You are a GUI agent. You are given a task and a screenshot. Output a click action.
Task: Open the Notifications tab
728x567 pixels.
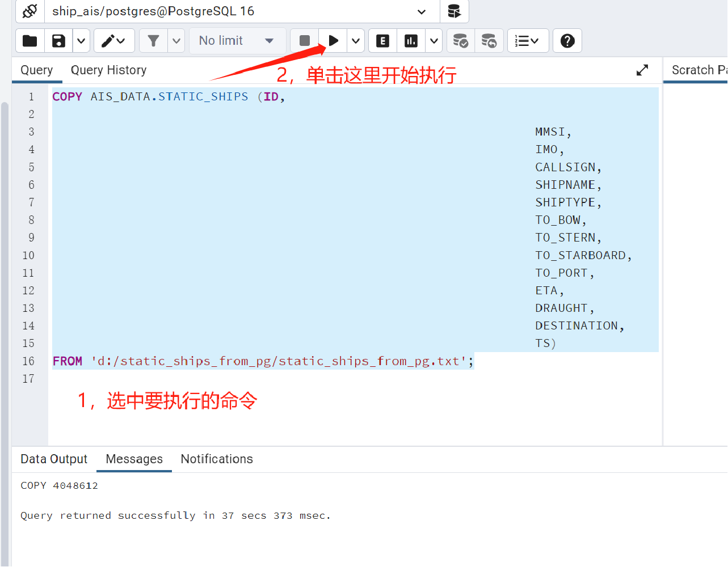point(217,459)
